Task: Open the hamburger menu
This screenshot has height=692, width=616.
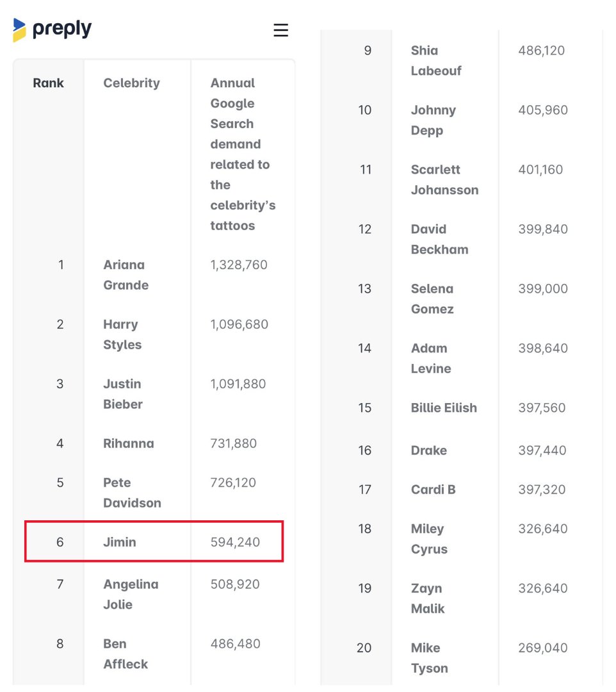Action: coord(280,30)
